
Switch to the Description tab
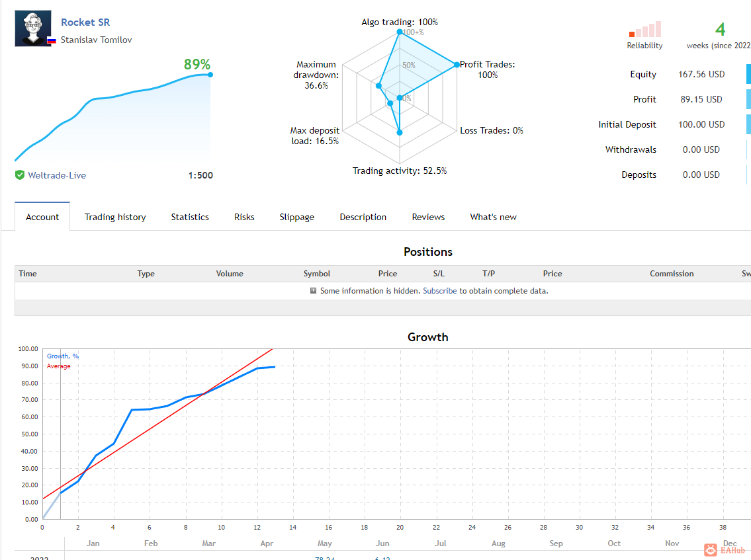click(363, 217)
